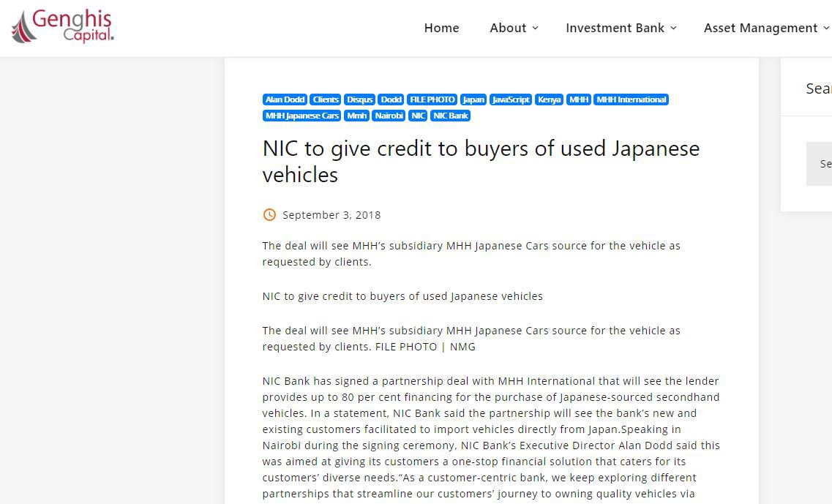The image size is (832, 504).
Task: Click the 'FILE PHOTO | NMG' caption text
Action: (425, 347)
